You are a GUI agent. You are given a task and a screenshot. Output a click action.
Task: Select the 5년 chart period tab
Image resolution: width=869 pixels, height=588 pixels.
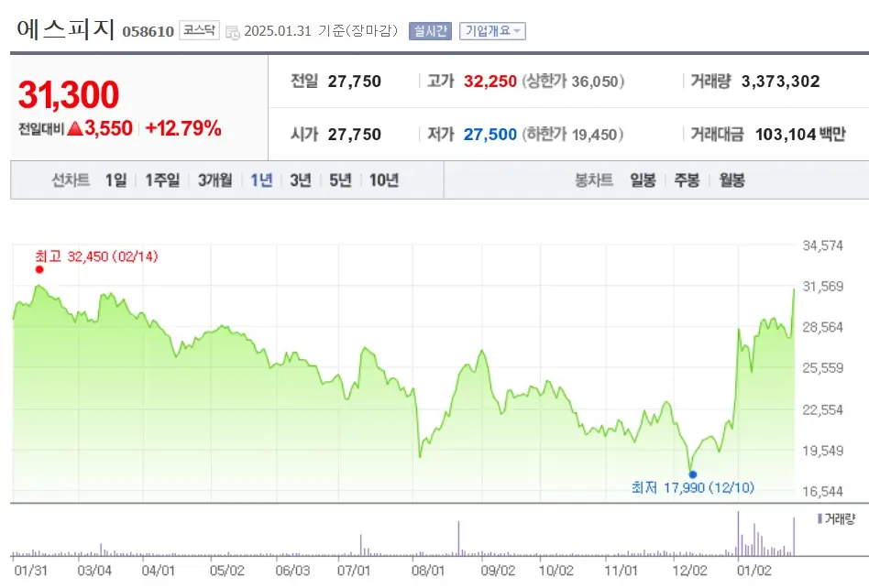click(340, 180)
